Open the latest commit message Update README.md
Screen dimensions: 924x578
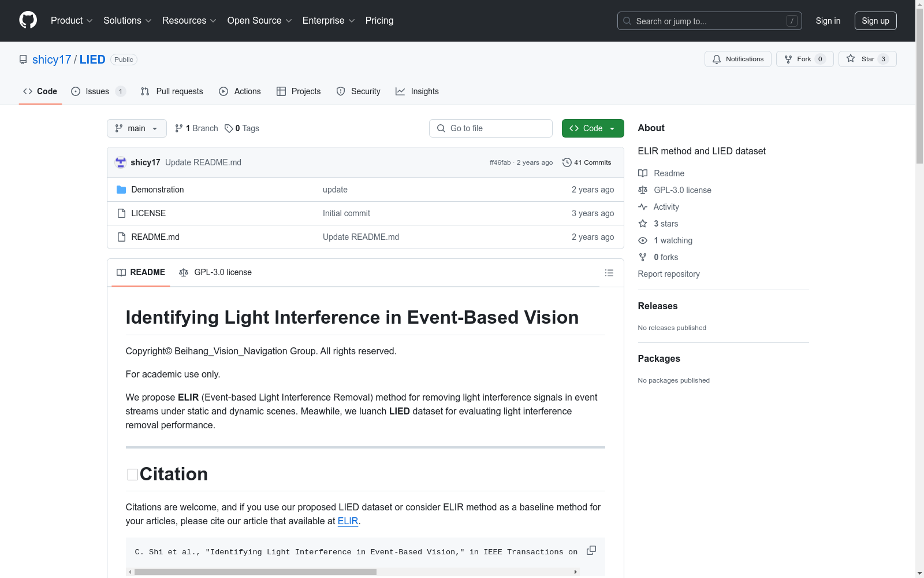tap(203, 162)
